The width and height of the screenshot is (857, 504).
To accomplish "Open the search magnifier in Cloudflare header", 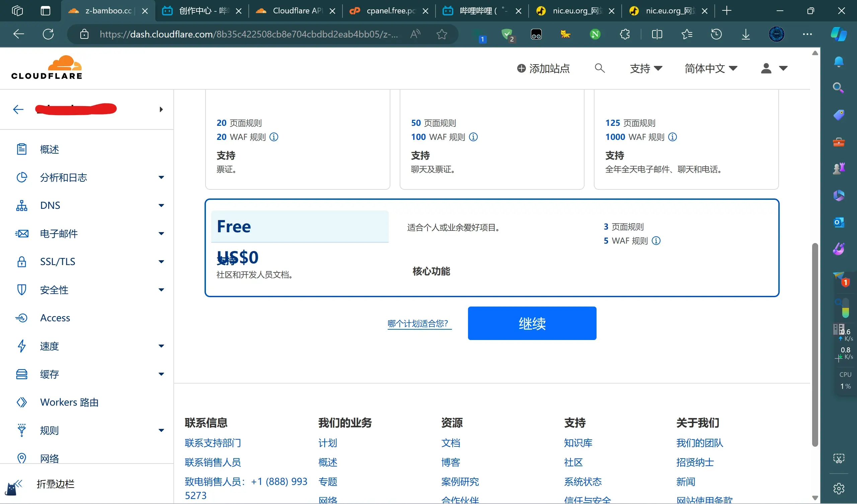I will pyautogui.click(x=600, y=68).
